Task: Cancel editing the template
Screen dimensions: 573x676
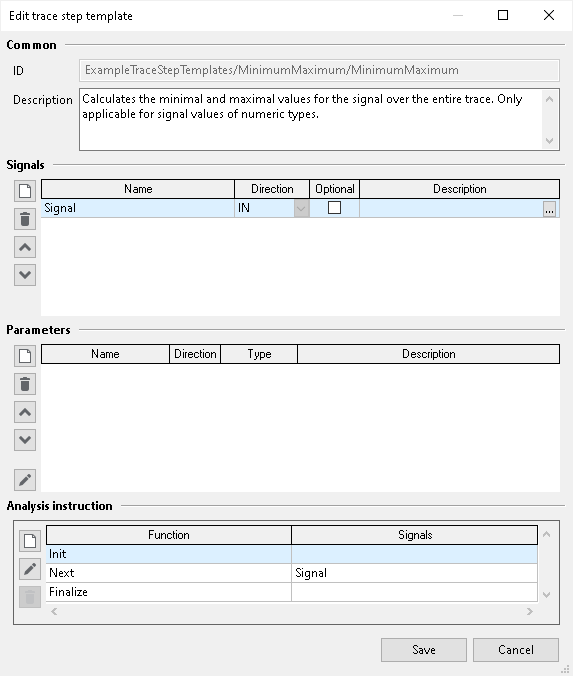Action: 516,650
